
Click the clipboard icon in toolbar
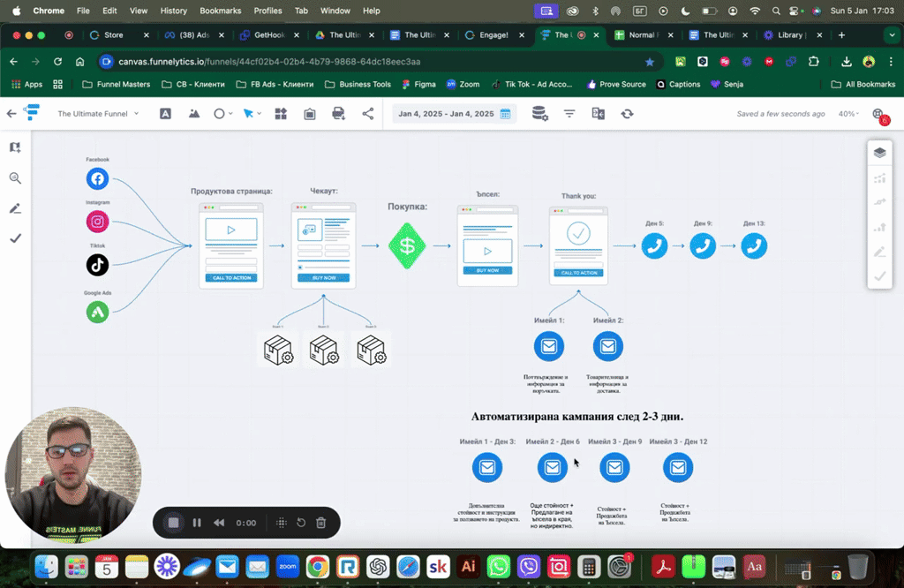click(x=310, y=114)
